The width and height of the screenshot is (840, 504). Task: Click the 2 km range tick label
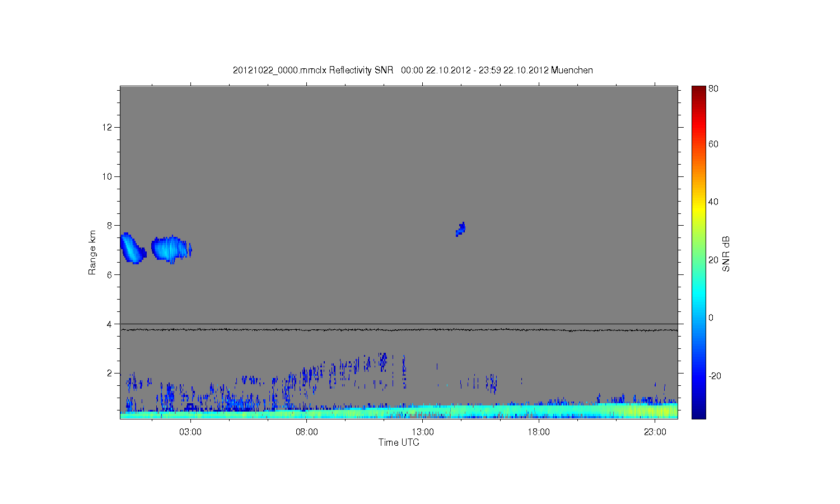pyautogui.click(x=110, y=374)
